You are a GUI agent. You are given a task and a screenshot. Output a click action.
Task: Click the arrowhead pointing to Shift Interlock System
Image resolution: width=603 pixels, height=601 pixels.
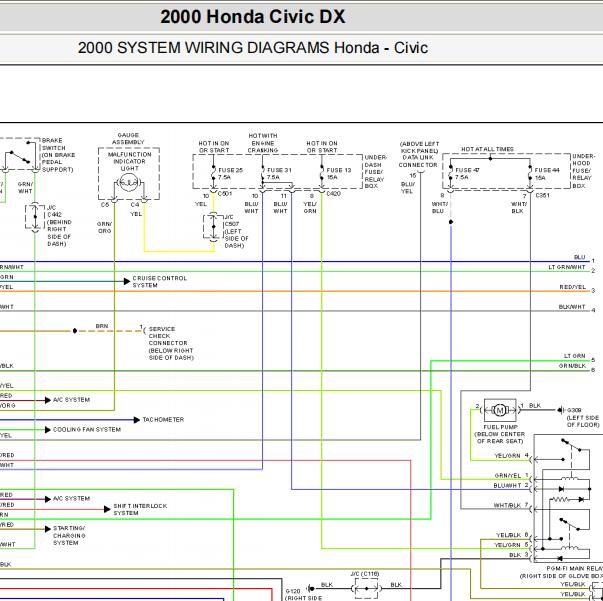107,509
